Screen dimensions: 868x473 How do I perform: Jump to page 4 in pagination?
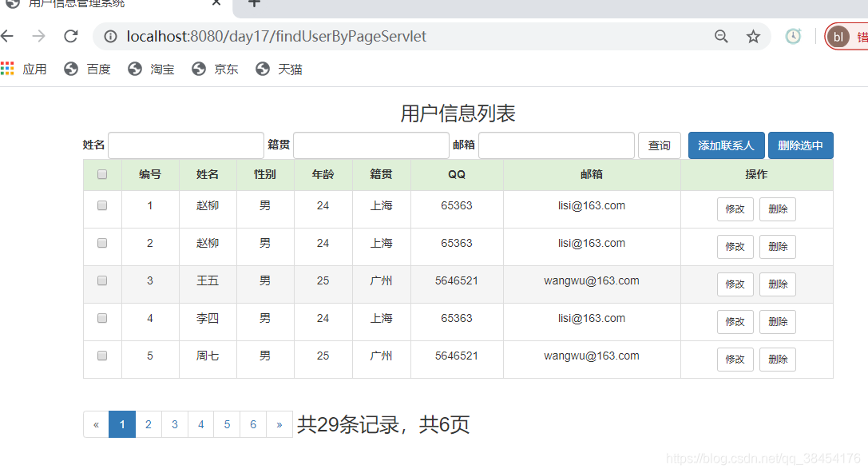pyautogui.click(x=201, y=424)
